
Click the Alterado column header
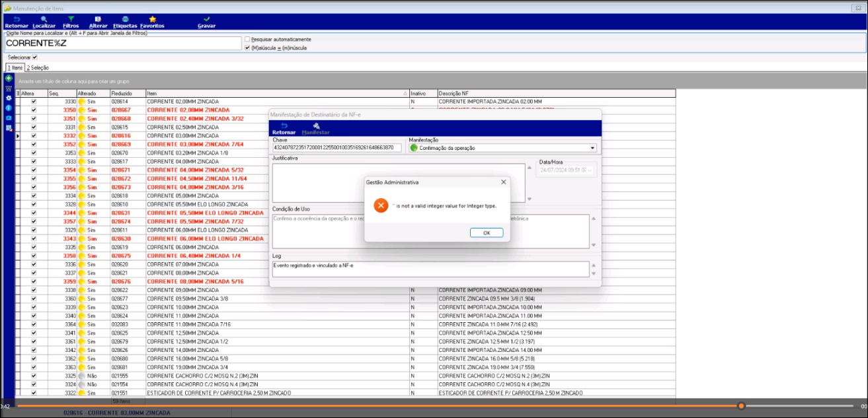tap(93, 94)
